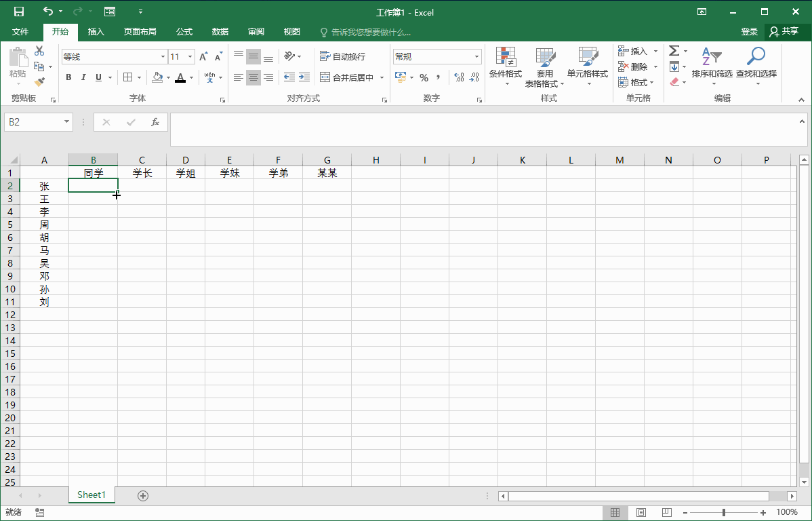Click the Increase Decimal icon
Viewport: 812px width, 521px height.
459,77
